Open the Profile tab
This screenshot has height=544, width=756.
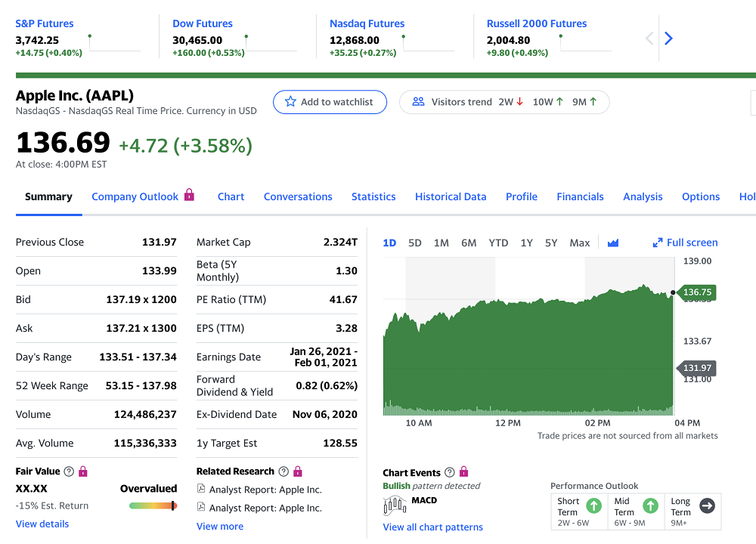522,196
